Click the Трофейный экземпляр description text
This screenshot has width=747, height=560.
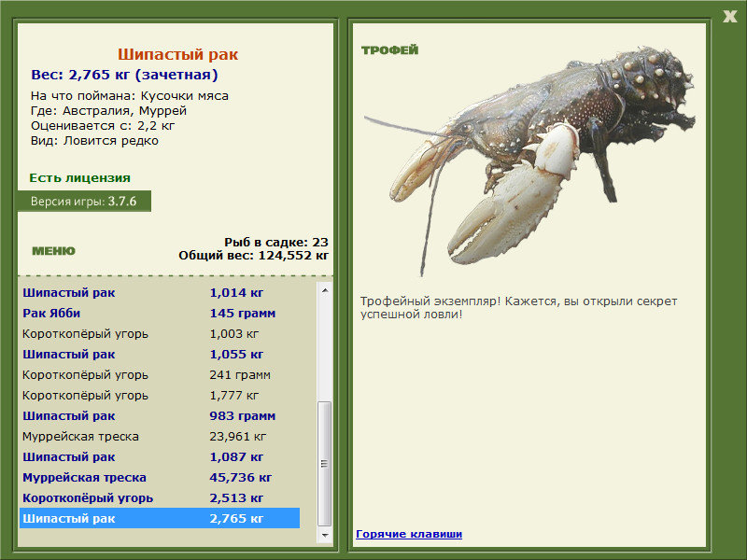point(519,308)
